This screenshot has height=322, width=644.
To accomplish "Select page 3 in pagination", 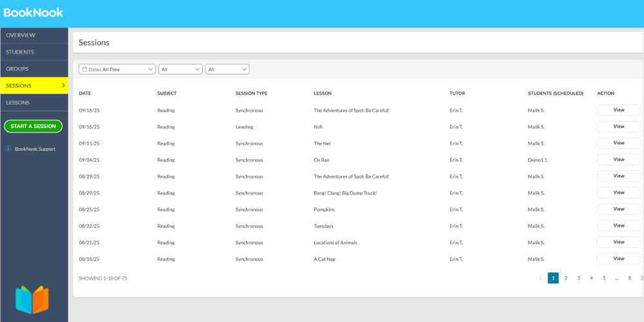I will 578,278.
